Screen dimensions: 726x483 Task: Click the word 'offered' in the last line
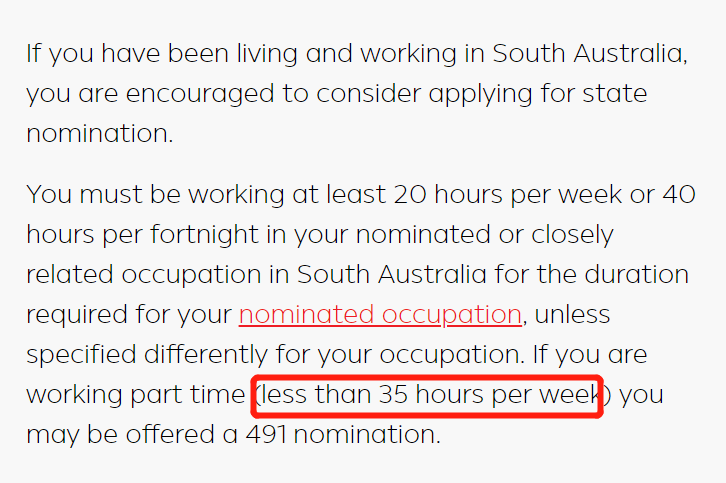tap(152, 435)
